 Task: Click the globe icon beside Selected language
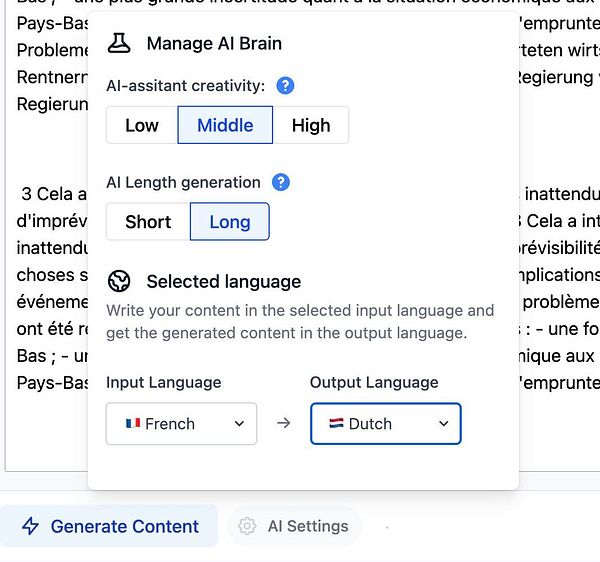(120, 281)
